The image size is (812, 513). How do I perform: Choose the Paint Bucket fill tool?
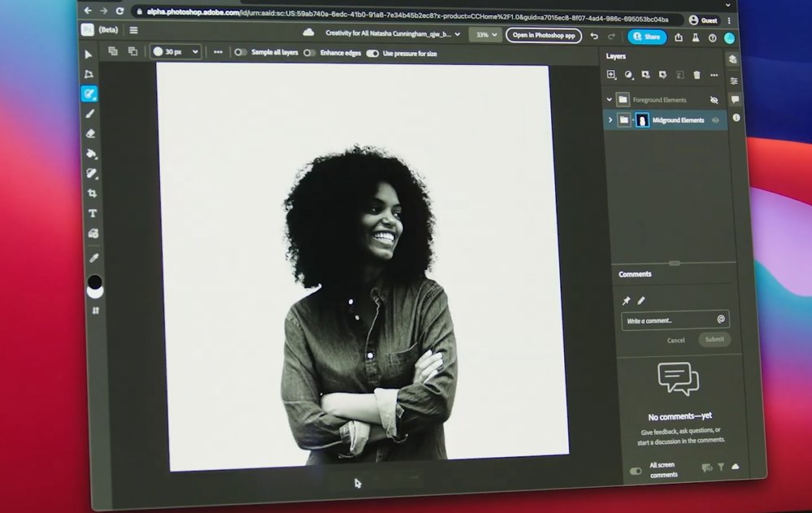91,154
